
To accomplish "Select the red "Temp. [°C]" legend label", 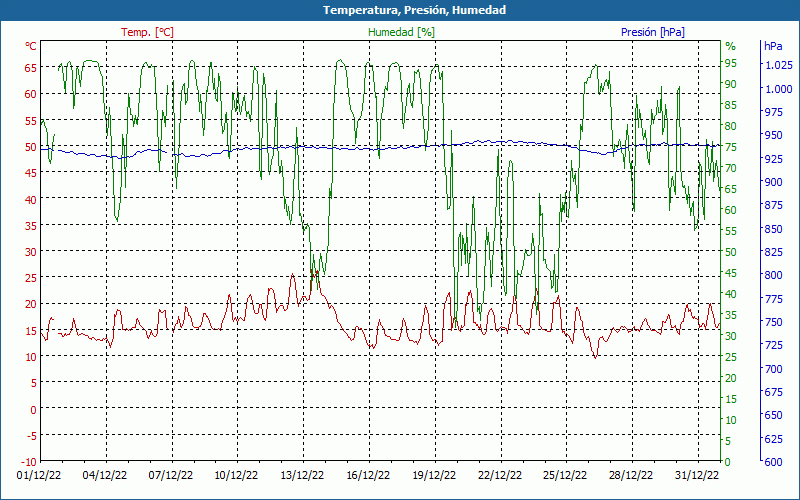I will pyautogui.click(x=147, y=32).
